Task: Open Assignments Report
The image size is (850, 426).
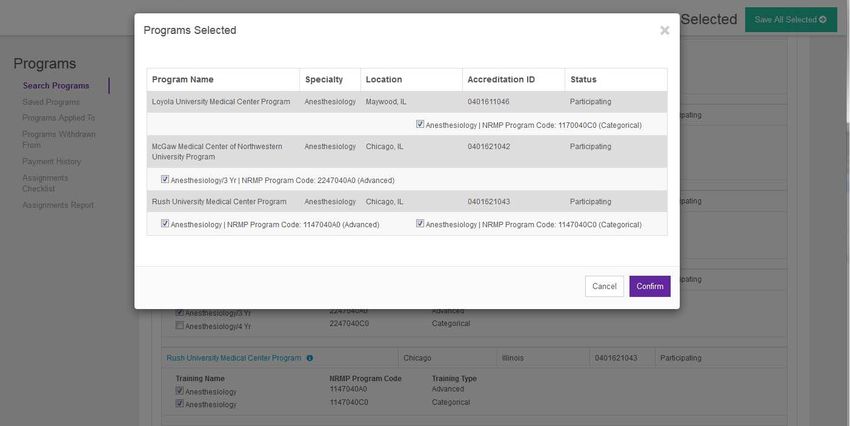Action: [58, 205]
